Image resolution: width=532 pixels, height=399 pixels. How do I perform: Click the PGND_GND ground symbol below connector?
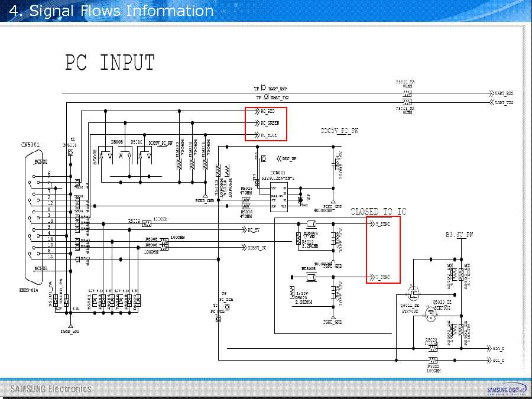tap(70, 326)
